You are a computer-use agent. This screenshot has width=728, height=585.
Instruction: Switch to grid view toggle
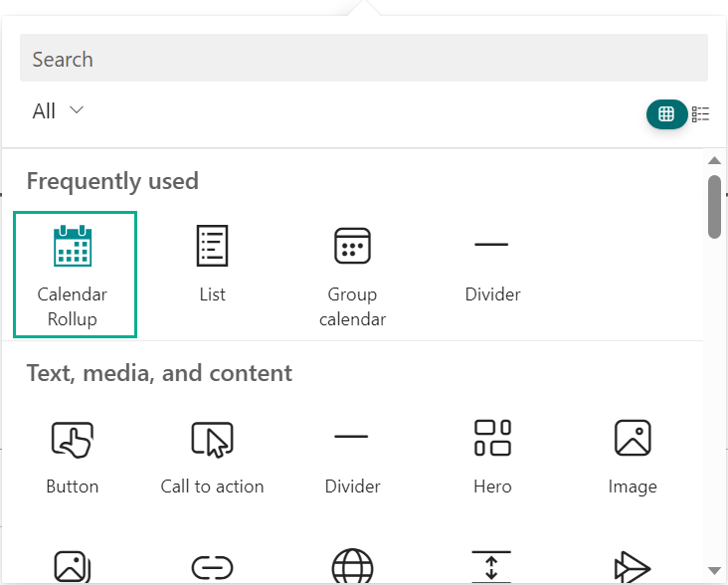click(x=666, y=113)
